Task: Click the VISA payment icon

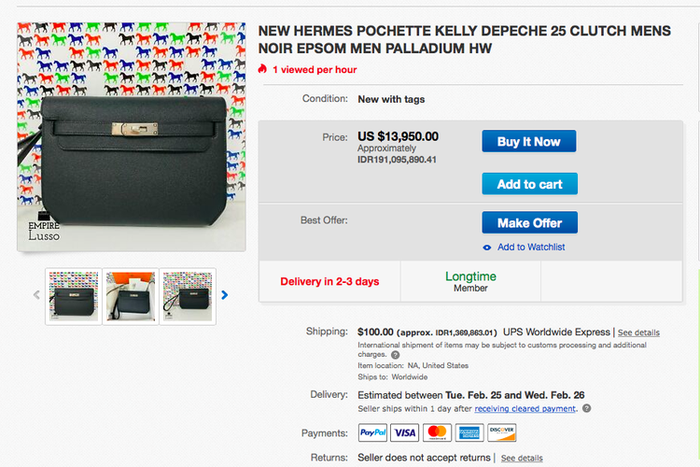Action: pyautogui.click(x=404, y=432)
